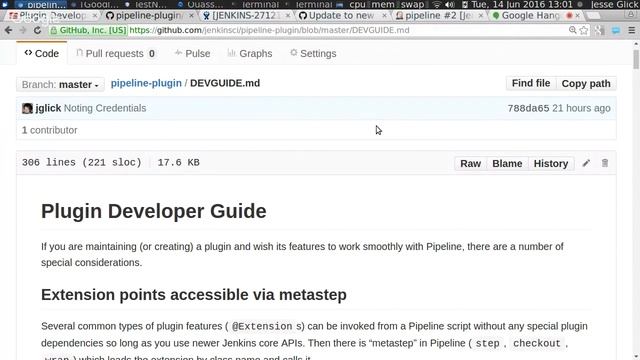Screen dimensions: 640x360
Task: Bookmark this page with the star icon
Action: pos(584,30)
